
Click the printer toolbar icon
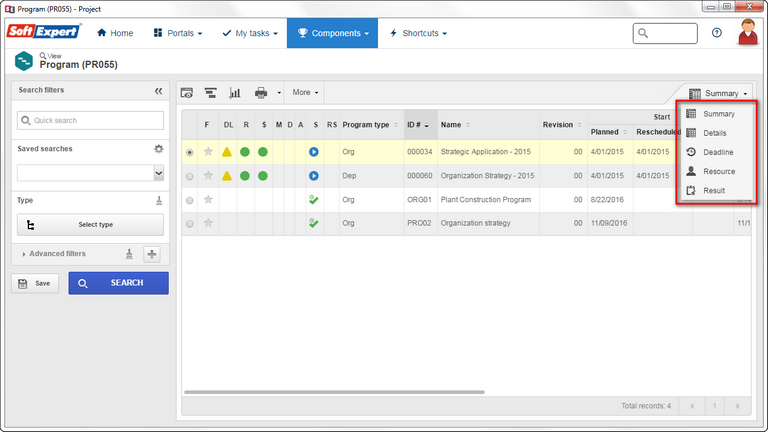point(261,93)
